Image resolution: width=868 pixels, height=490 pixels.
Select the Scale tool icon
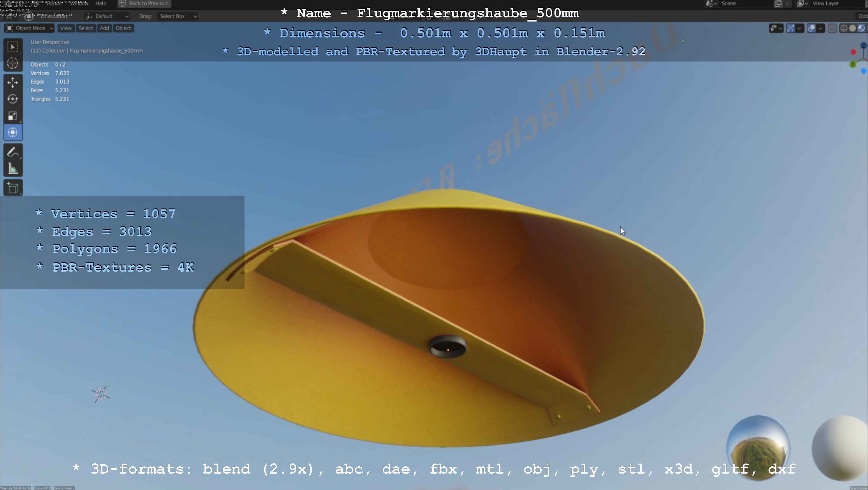(x=13, y=116)
